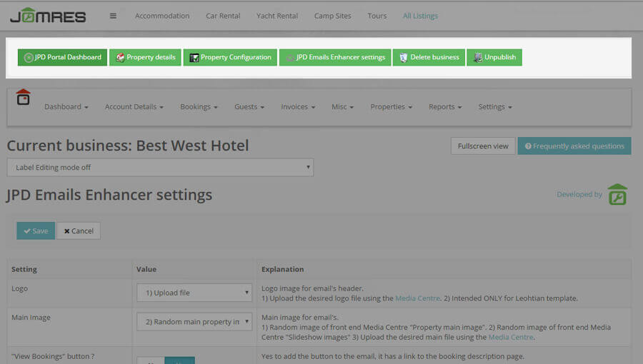The width and height of the screenshot is (643, 364).
Task: Click the Cancel button
Action: 79,231
